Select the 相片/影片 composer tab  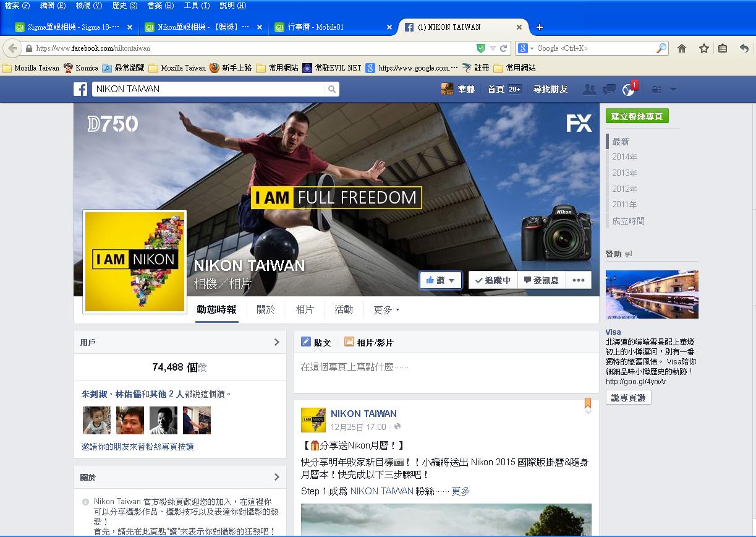(x=369, y=342)
